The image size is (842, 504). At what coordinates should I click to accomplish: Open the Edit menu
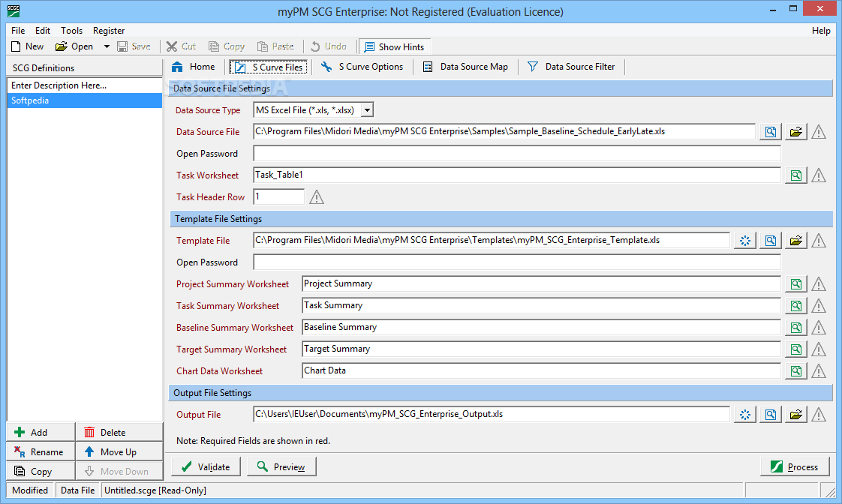click(x=43, y=31)
